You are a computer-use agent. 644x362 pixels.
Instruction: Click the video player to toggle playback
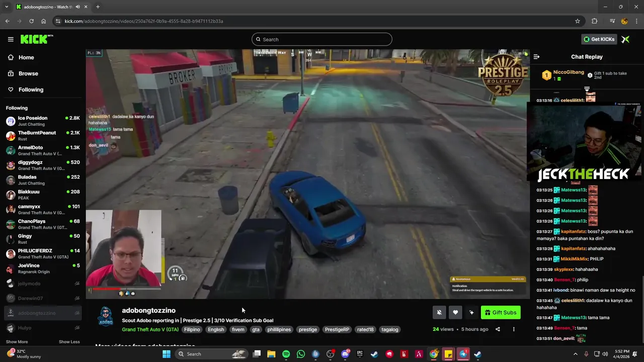coord(307,174)
